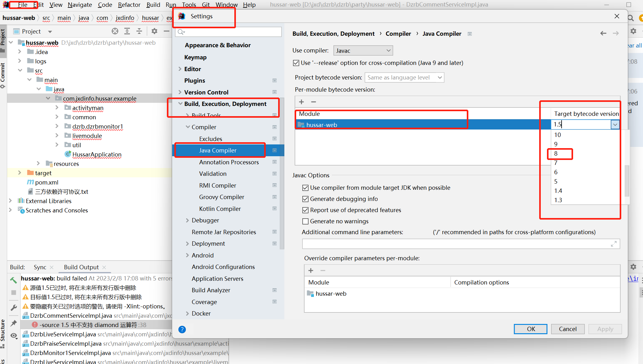Click the blue help question mark icon
643x364 pixels.
(x=182, y=330)
